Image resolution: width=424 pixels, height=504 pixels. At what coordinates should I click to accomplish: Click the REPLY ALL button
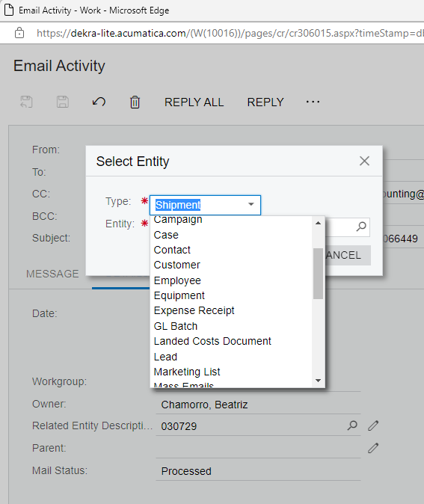point(194,102)
